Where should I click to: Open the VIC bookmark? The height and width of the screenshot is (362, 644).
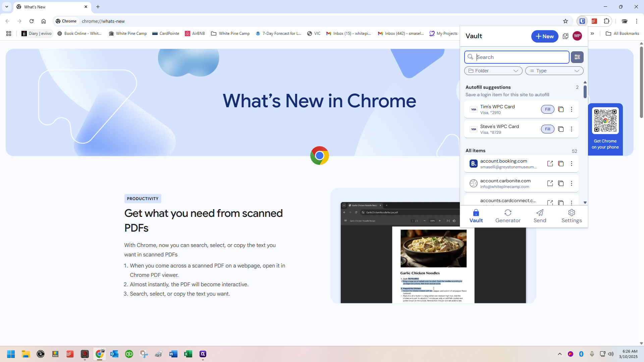point(314,34)
